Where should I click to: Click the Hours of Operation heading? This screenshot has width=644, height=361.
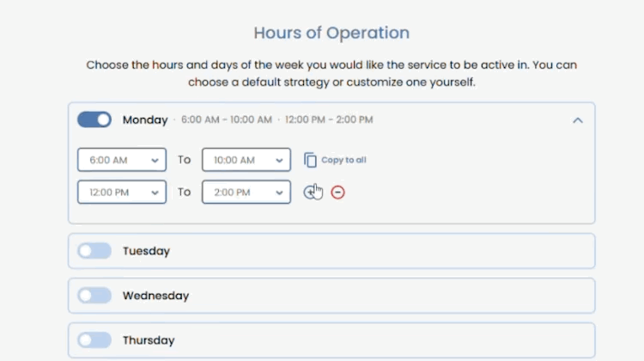pyautogui.click(x=331, y=34)
